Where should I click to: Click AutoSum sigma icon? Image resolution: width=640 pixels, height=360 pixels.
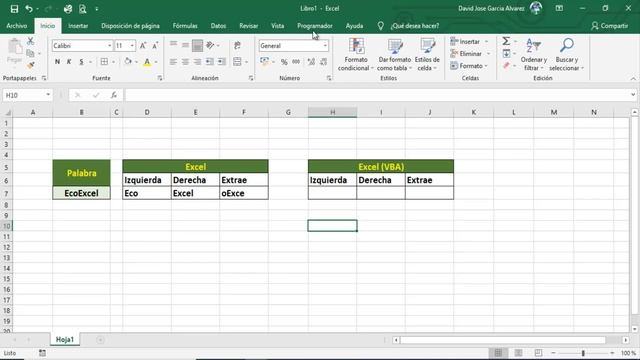[x=506, y=41]
